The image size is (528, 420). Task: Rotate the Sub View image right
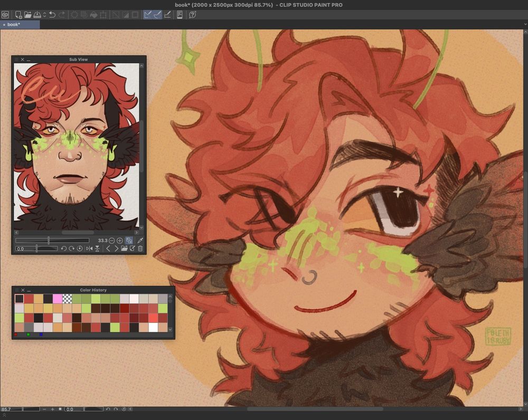(72, 249)
